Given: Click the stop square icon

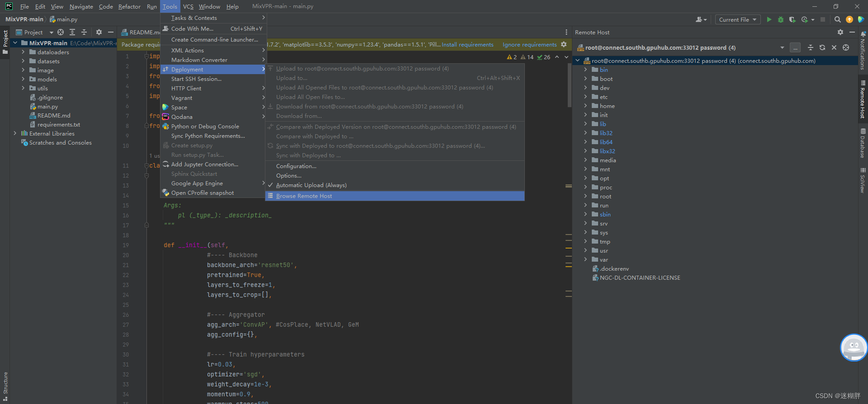Looking at the screenshot, I should 823,19.
